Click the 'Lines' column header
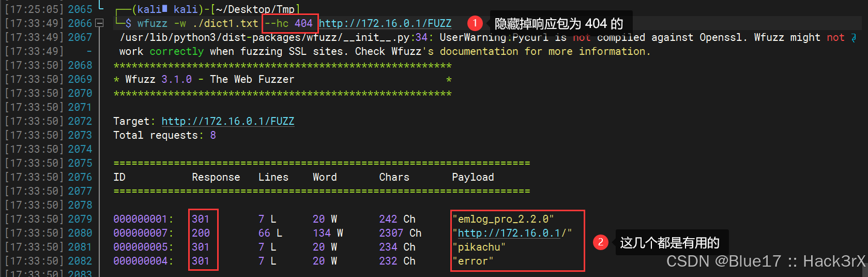 pyautogui.click(x=273, y=177)
